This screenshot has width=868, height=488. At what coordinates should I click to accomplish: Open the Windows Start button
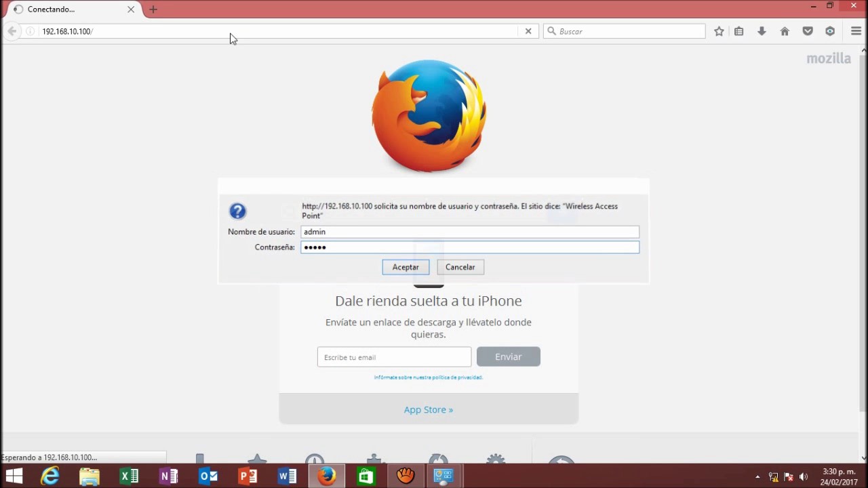(x=14, y=476)
